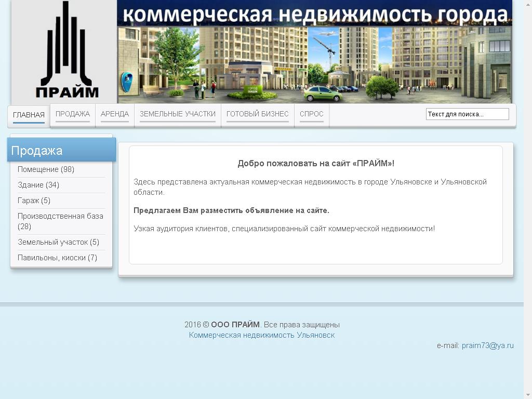Browse Помещение listings (98 items)
Image resolution: width=532 pixels, height=399 pixels.
(x=46, y=169)
